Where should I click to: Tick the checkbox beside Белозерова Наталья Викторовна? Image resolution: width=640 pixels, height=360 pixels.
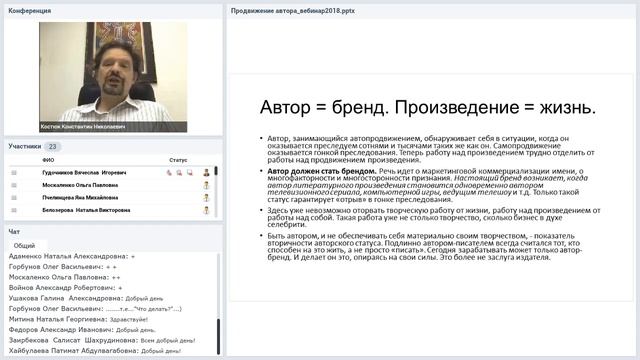tap(14, 210)
